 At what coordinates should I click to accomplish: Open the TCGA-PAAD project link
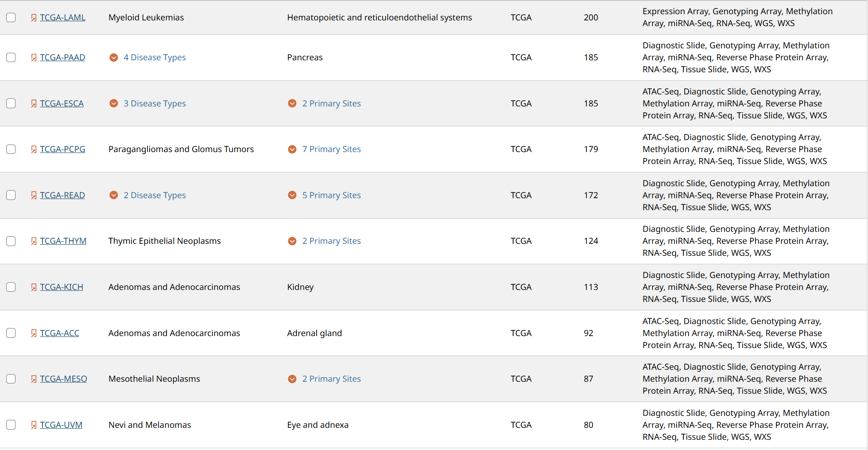point(62,57)
